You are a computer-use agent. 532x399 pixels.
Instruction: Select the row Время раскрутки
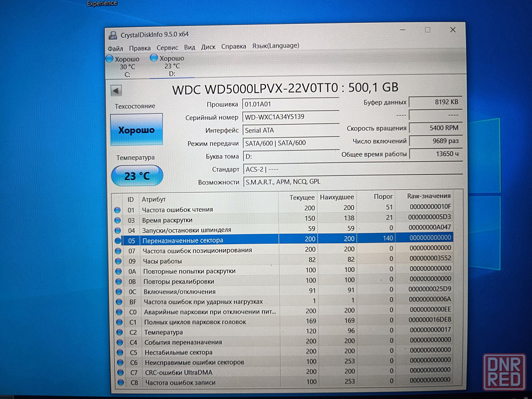click(284, 219)
